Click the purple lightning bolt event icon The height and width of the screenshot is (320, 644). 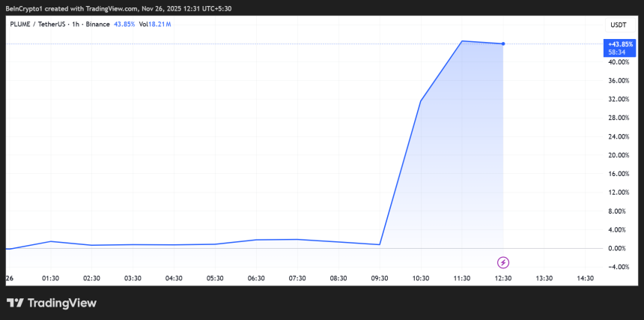503,262
